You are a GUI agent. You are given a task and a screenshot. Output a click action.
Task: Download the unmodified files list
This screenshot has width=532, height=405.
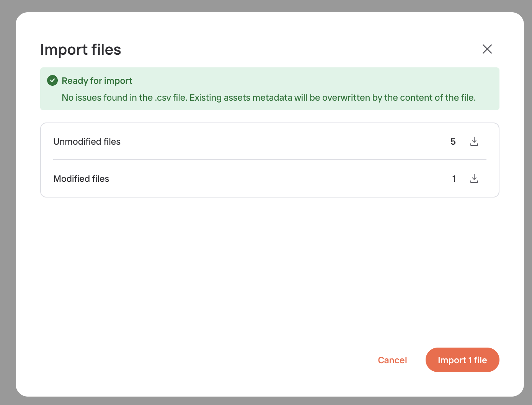474,142
